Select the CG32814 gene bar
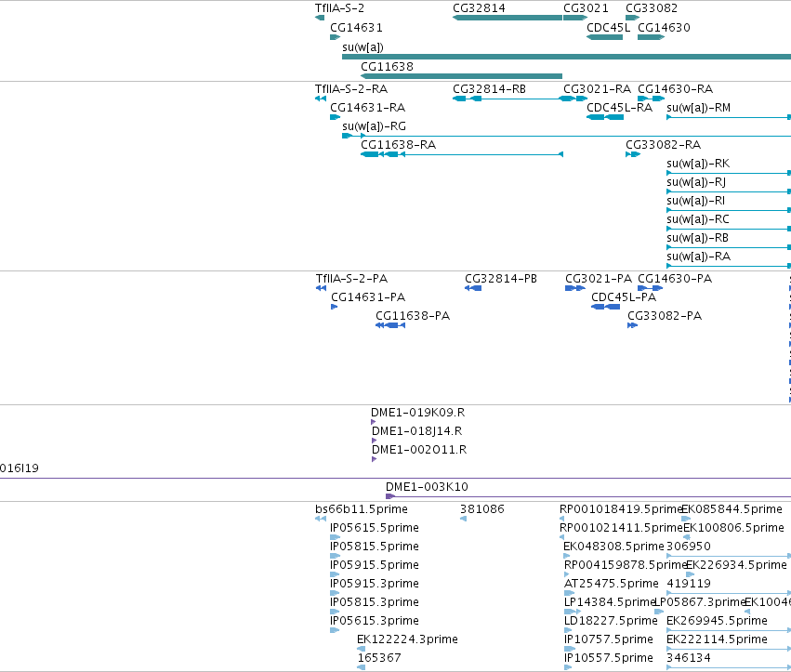Viewport: 791px width, 672px height. [508, 18]
